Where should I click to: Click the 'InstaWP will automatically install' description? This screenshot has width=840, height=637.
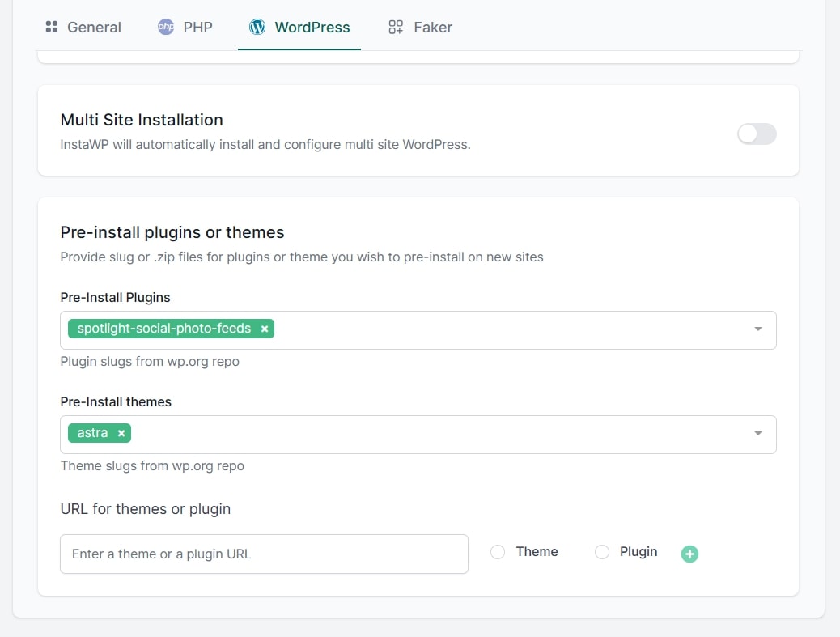(x=265, y=145)
